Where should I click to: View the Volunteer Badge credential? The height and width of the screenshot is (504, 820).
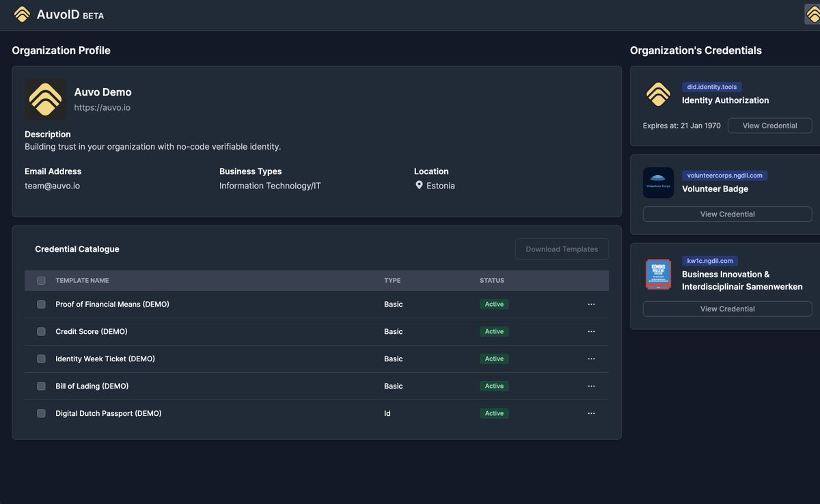pyautogui.click(x=727, y=212)
